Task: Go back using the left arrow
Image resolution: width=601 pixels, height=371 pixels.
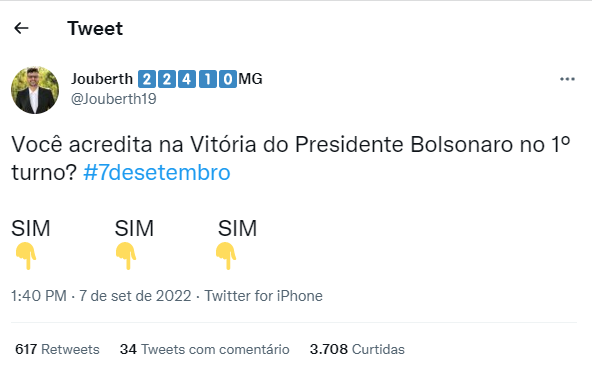Action: coord(21,28)
